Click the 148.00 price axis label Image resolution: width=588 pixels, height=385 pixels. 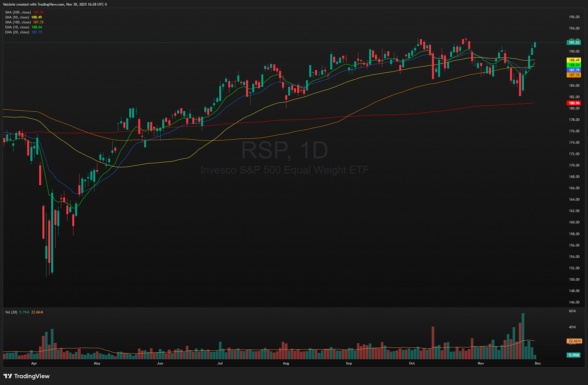pos(574,291)
